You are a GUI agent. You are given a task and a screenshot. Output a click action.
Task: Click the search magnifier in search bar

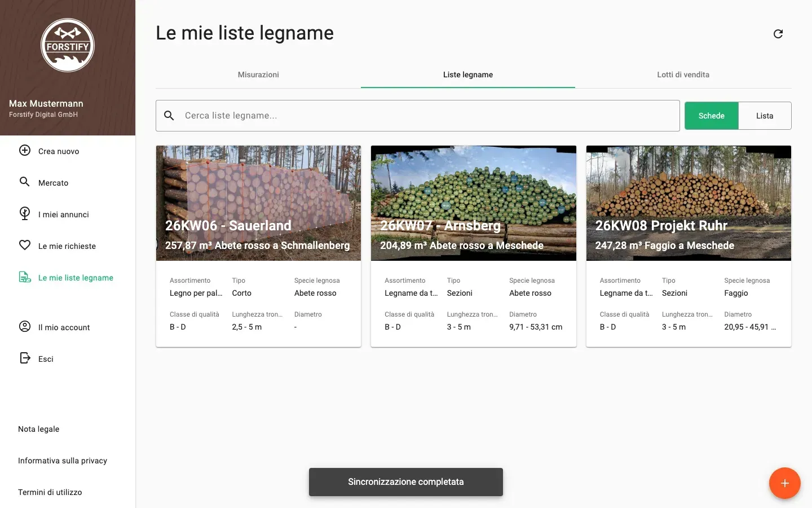coord(169,116)
